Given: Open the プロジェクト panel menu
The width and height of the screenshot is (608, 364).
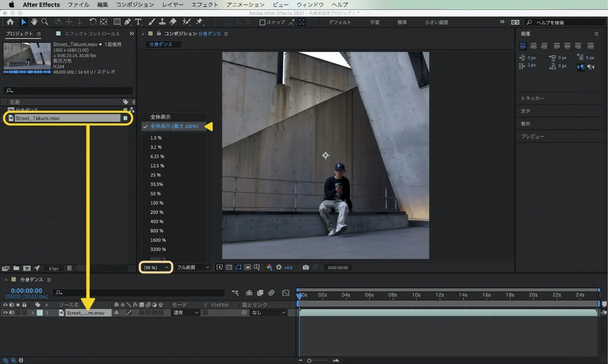Looking at the screenshot, I should [x=39, y=34].
